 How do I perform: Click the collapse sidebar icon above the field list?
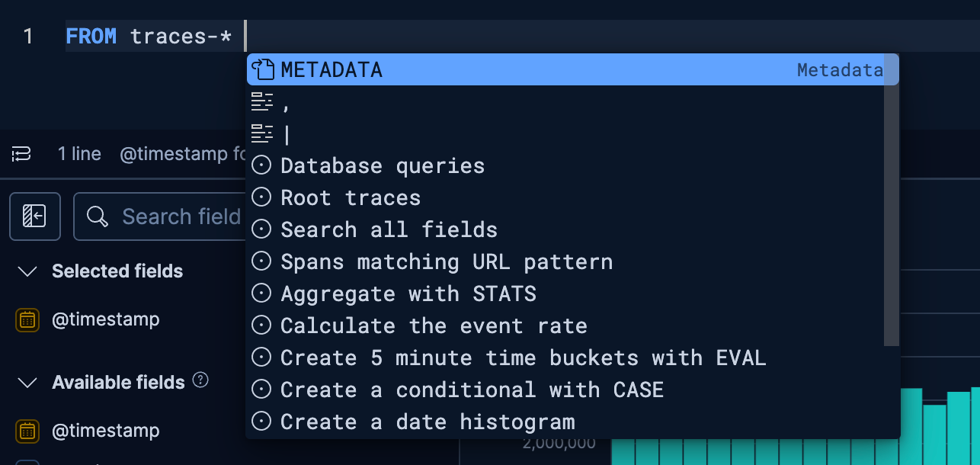pyautogui.click(x=34, y=216)
